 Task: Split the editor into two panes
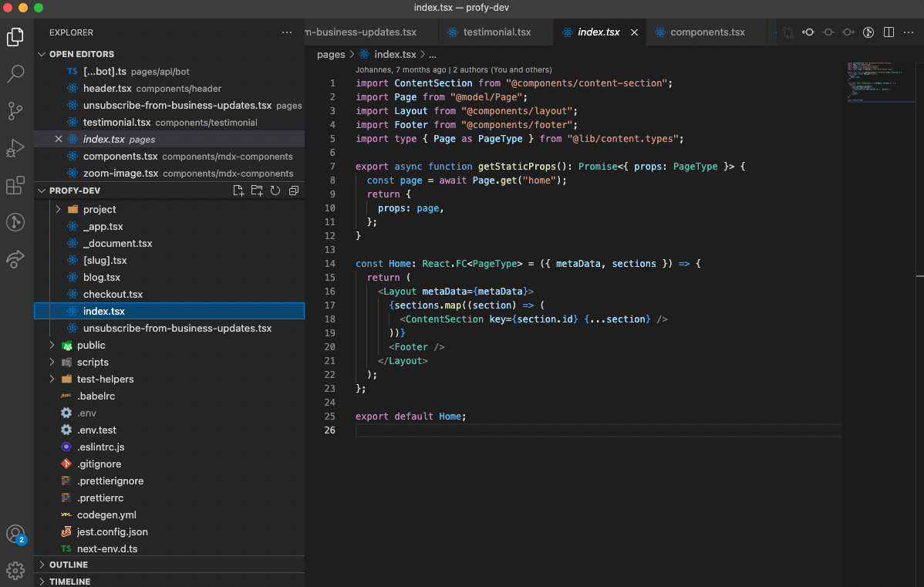(890, 32)
